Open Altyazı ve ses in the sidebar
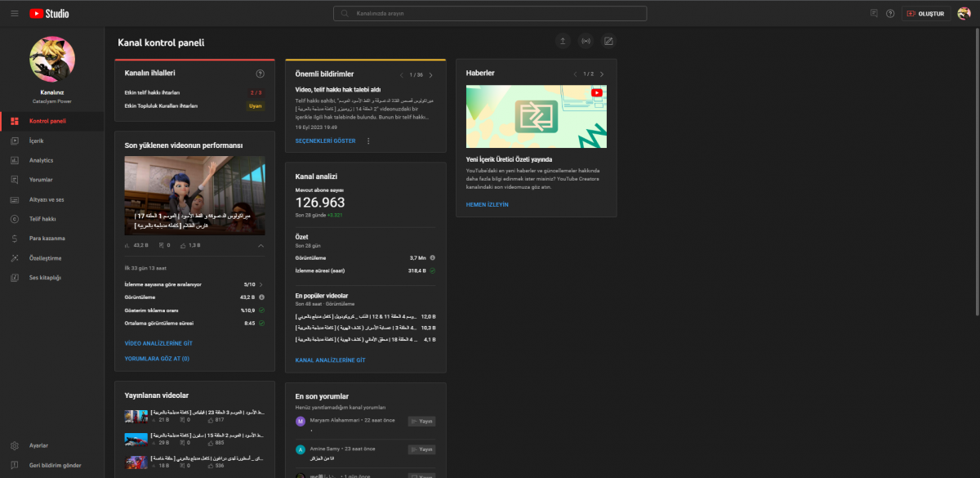Image resolution: width=980 pixels, height=478 pixels. click(x=52, y=199)
